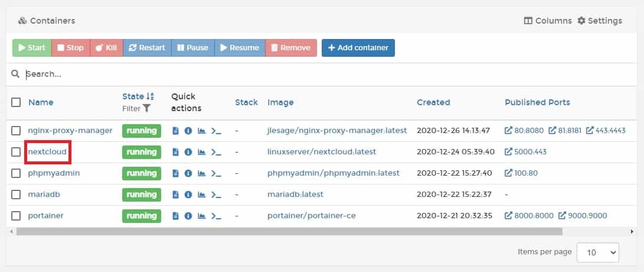Image resolution: width=644 pixels, height=272 pixels.
Task: Open the portainer container link
Action: pyautogui.click(x=45, y=216)
